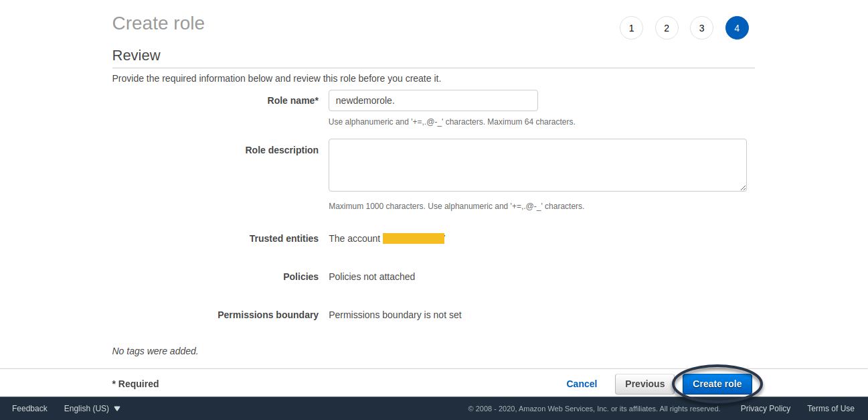
Task: Click the Role name input field
Action: tap(433, 100)
